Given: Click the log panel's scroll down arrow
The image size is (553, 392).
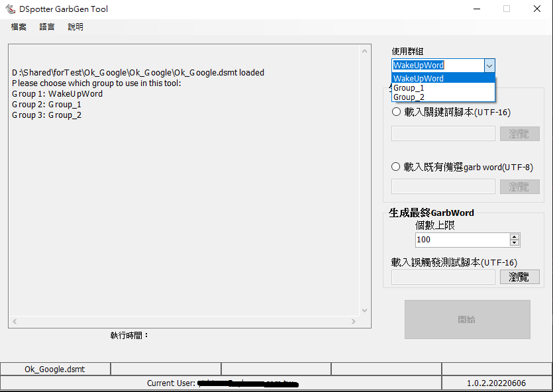Looking at the screenshot, I should click(x=364, y=310).
